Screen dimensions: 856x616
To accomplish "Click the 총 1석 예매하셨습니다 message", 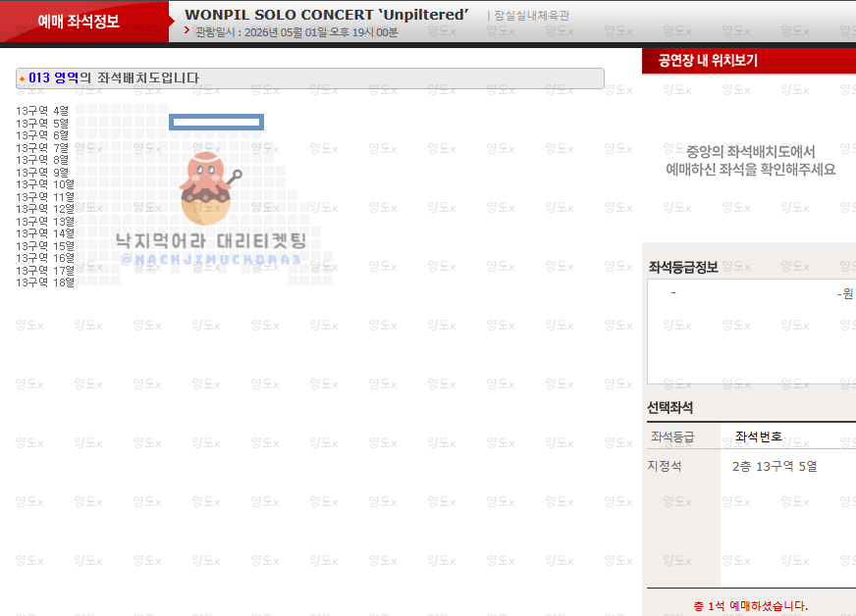I will point(751,606).
